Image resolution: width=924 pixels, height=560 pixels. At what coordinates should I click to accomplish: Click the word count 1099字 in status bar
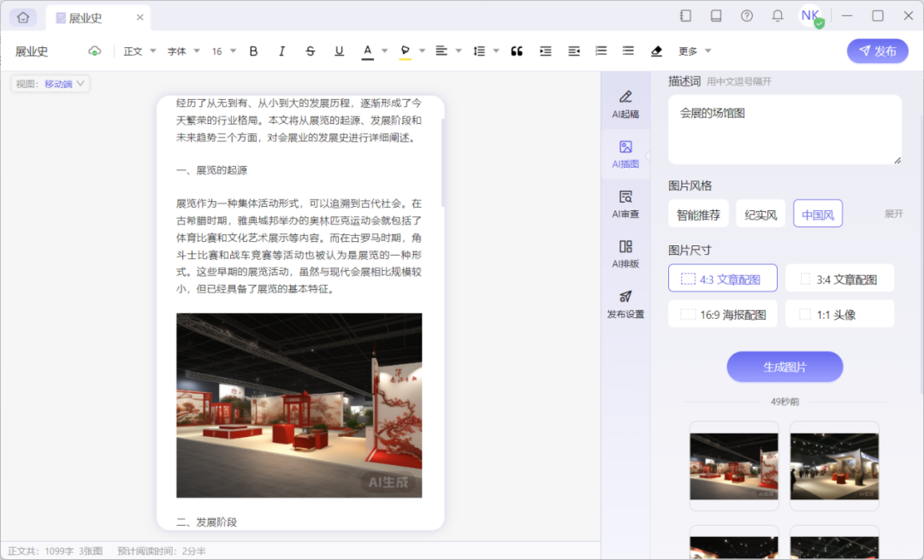click(59, 551)
